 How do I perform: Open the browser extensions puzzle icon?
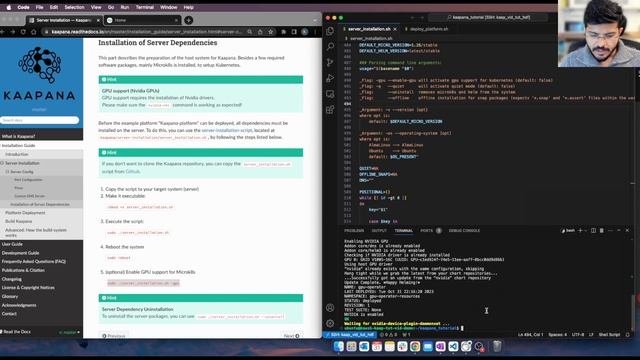click(x=284, y=32)
